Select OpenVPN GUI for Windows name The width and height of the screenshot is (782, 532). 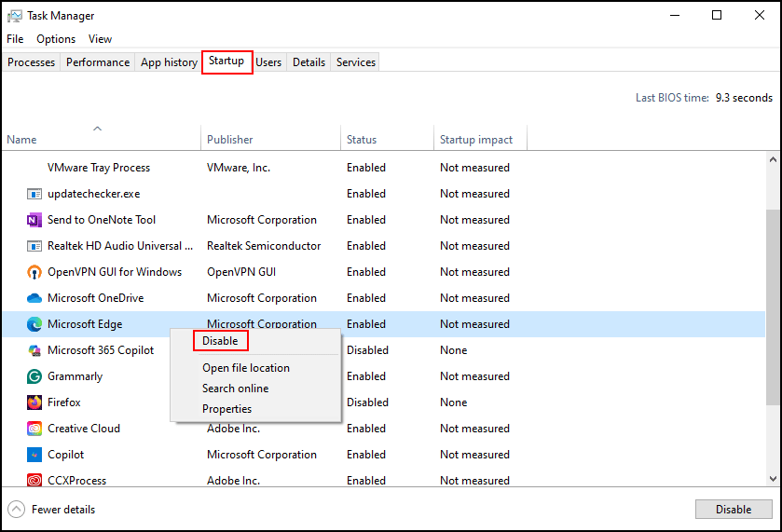tap(115, 272)
